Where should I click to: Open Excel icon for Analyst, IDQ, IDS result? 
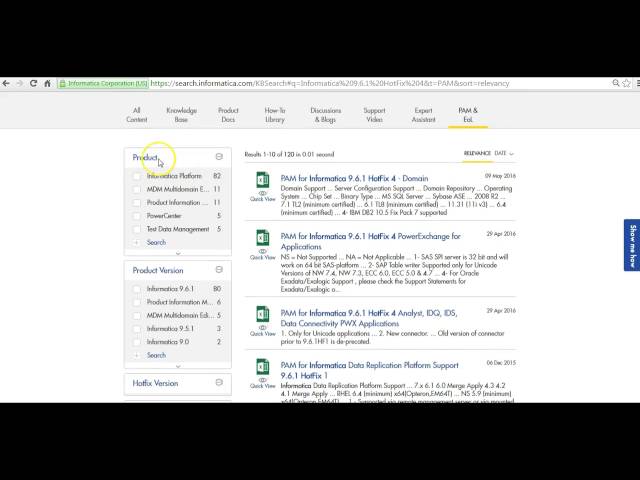(x=262, y=314)
